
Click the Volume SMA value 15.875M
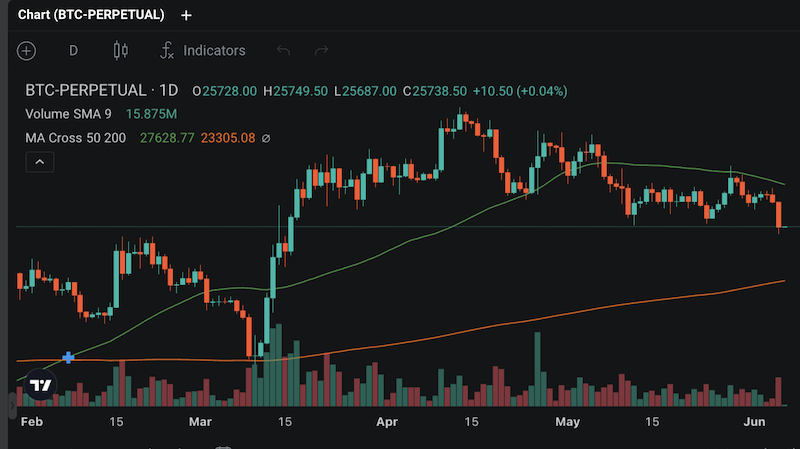(152, 114)
